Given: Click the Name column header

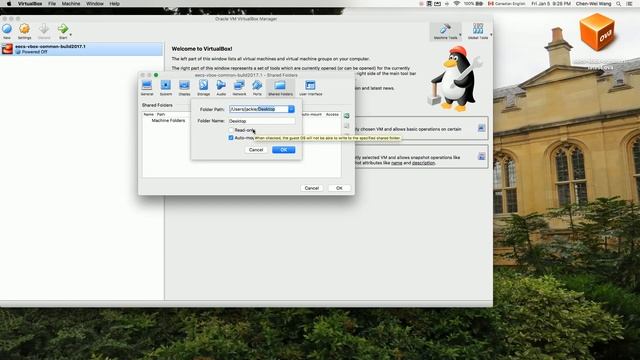Looking at the screenshot, I should click(x=149, y=115).
